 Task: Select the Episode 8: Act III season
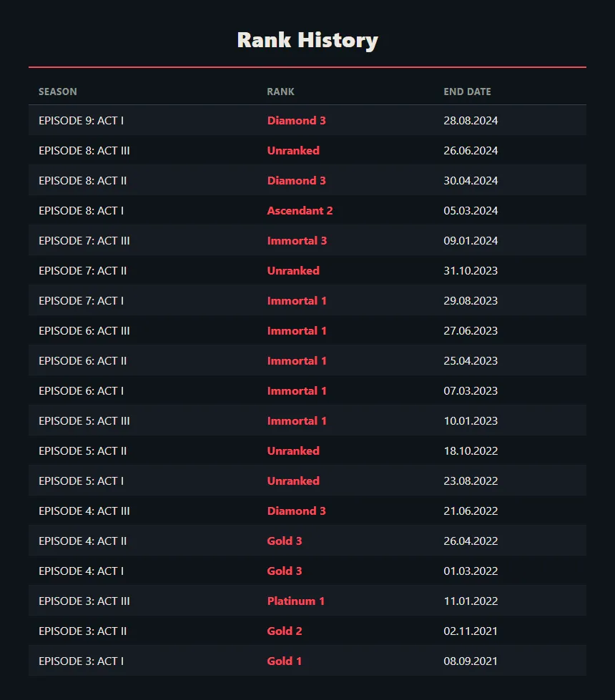click(84, 150)
